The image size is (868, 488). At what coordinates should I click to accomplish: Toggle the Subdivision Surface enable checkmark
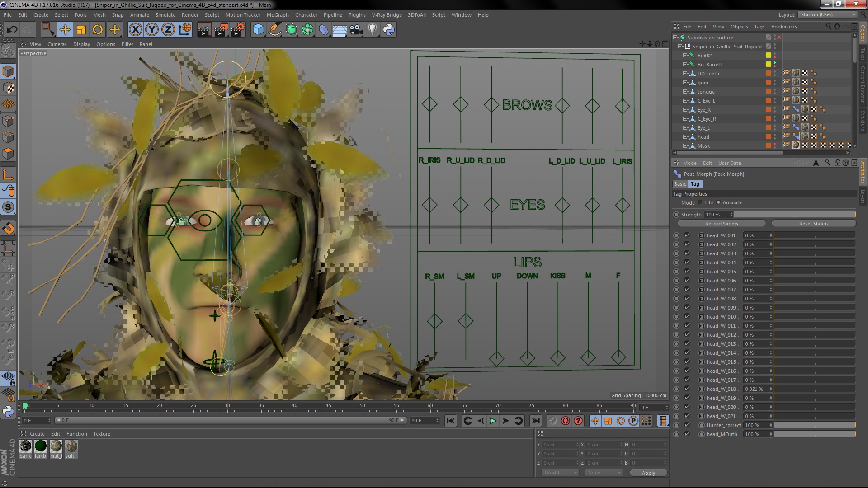tap(779, 38)
